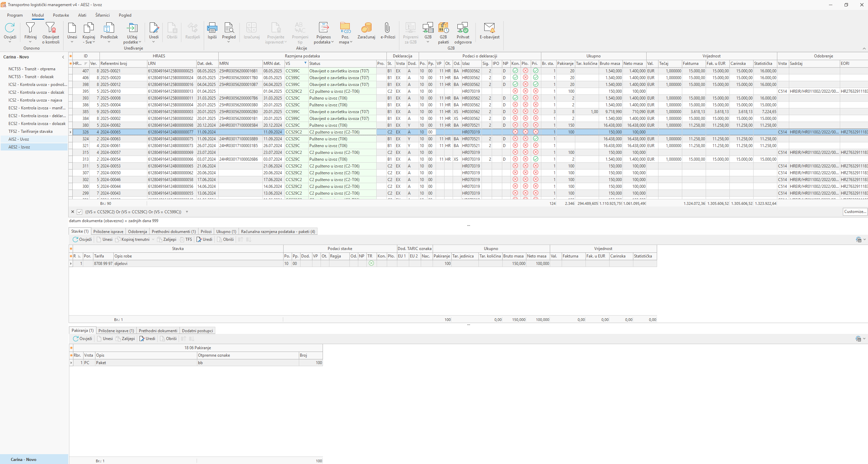Click the Customize... button
Viewport: 868px width, 464px height.
point(855,212)
